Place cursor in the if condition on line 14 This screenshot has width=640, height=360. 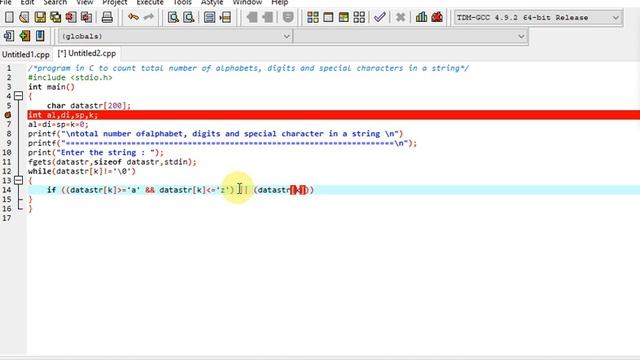tap(180, 190)
